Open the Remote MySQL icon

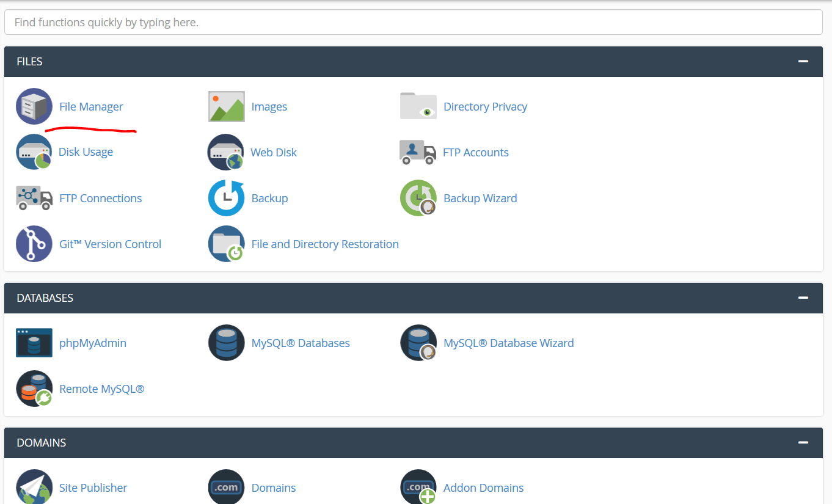[34, 389]
